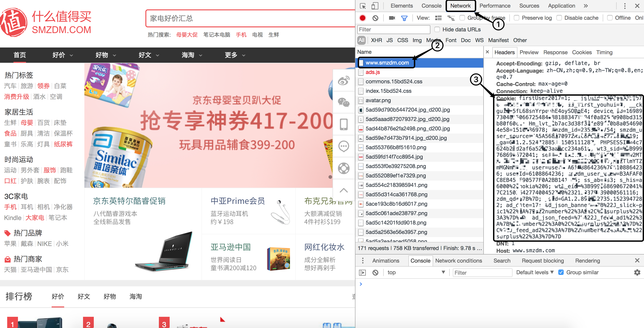Click the XHR filter type button

[376, 40]
